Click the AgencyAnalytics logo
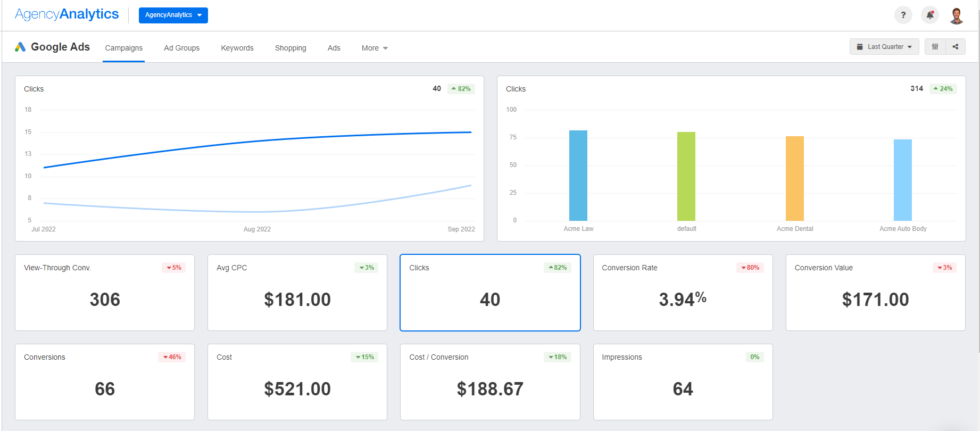 pos(67,14)
